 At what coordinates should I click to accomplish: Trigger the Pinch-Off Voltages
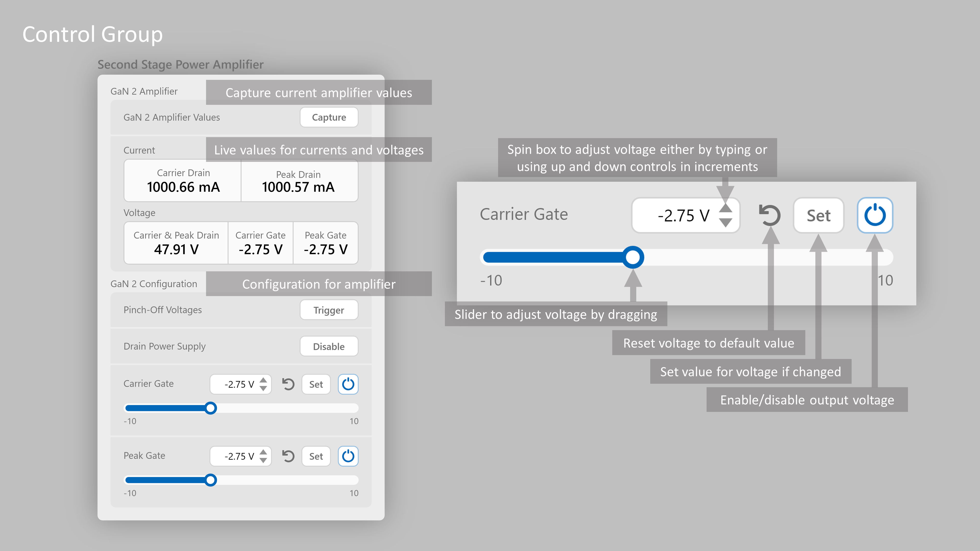click(329, 310)
